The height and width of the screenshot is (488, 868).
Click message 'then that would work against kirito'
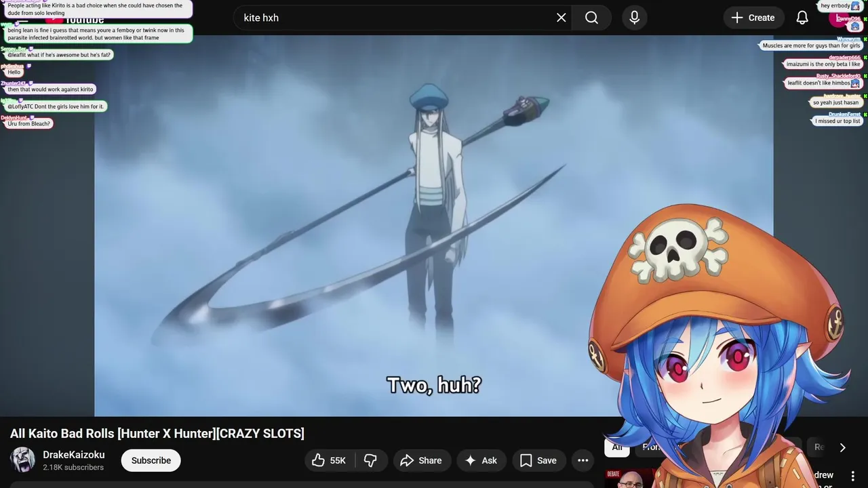(x=51, y=89)
